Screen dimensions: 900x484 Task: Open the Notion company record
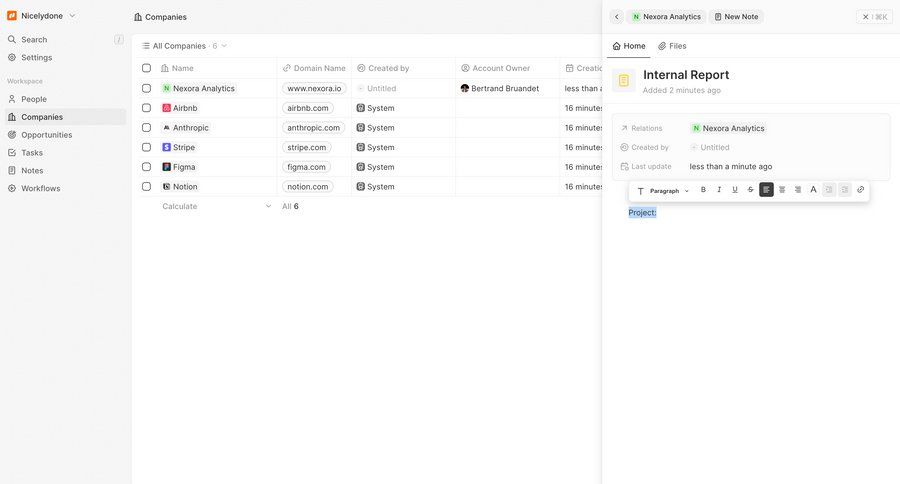[x=180, y=187]
